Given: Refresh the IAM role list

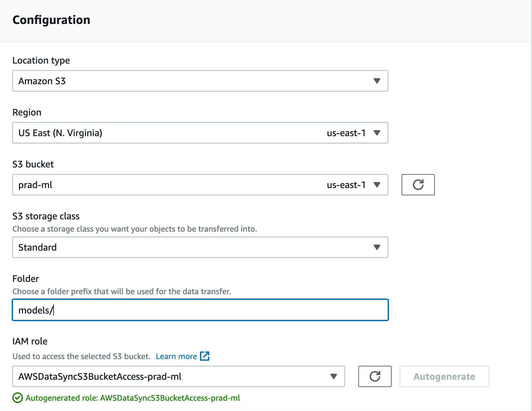Looking at the screenshot, I should (x=375, y=376).
